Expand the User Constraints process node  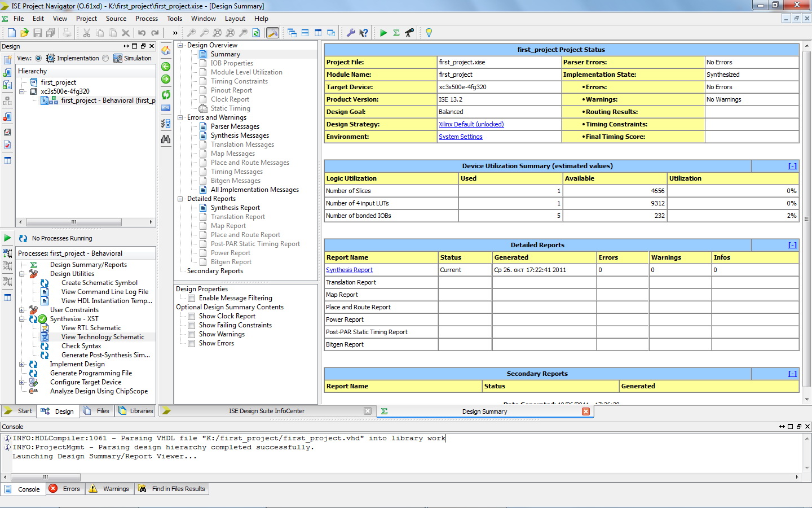click(x=22, y=310)
